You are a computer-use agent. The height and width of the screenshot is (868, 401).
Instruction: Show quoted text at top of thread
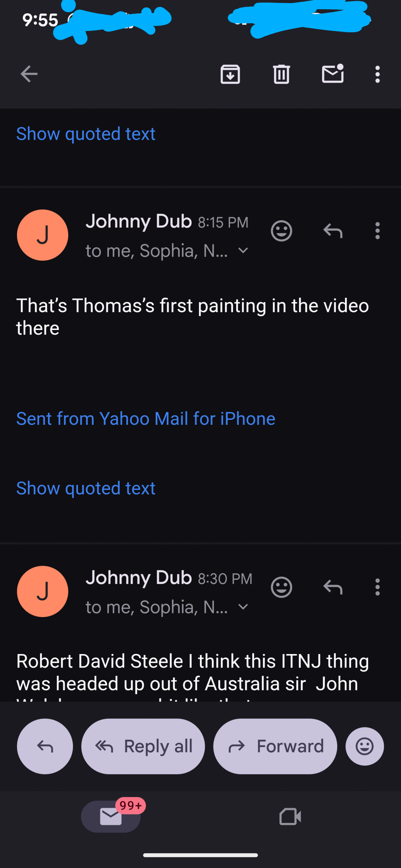[86, 134]
